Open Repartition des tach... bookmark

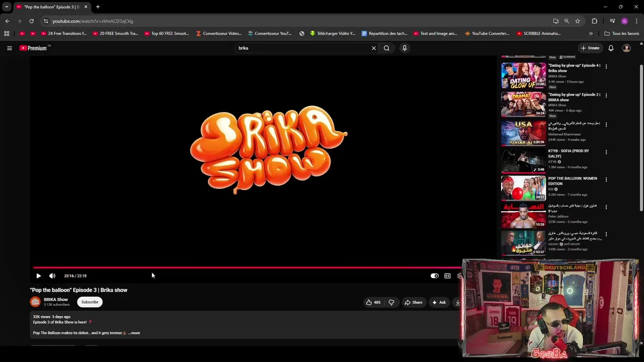coord(384,34)
